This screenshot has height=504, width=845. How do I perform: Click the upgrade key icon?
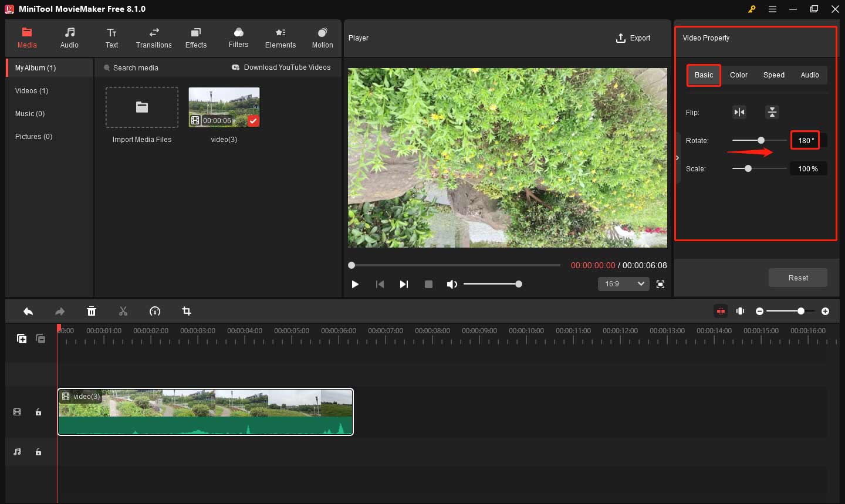coord(751,9)
